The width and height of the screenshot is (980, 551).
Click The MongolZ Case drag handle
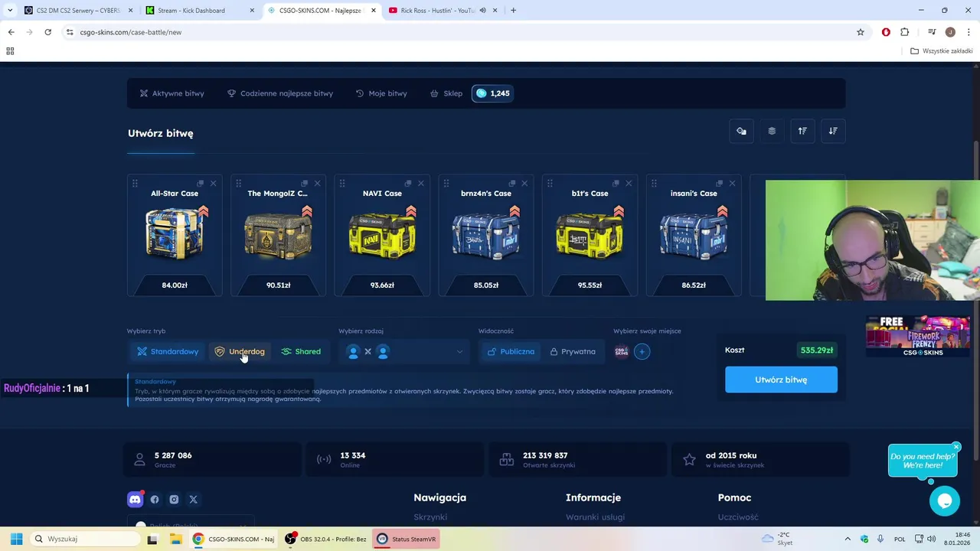[239, 184]
